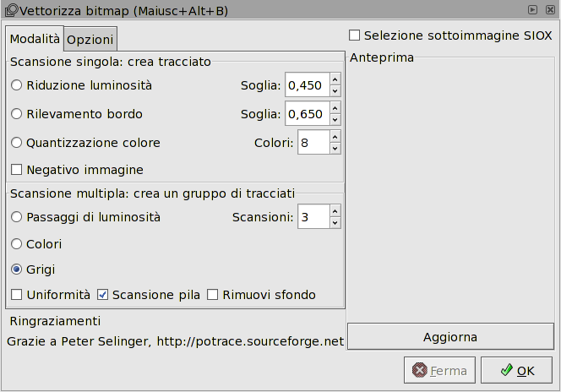Viewport: 561px width, 392px height.
Task: Select the Riduzione luminosità radio option
Action: tap(17, 85)
